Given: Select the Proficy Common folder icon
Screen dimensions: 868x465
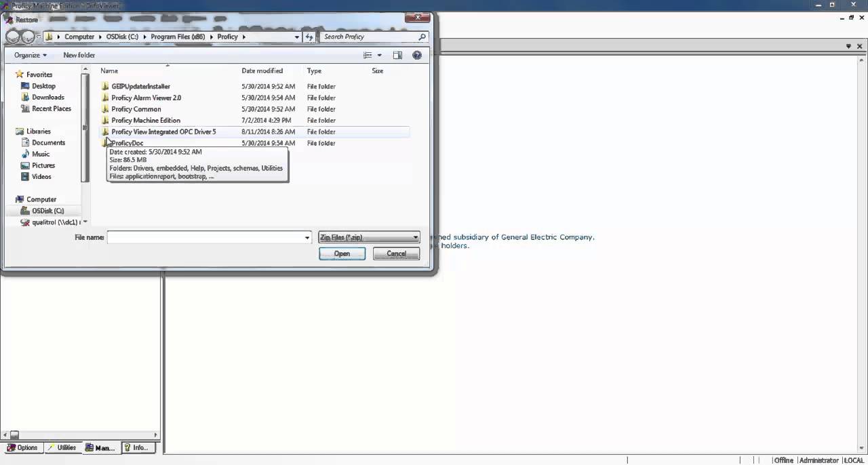Looking at the screenshot, I should pyautogui.click(x=105, y=109).
